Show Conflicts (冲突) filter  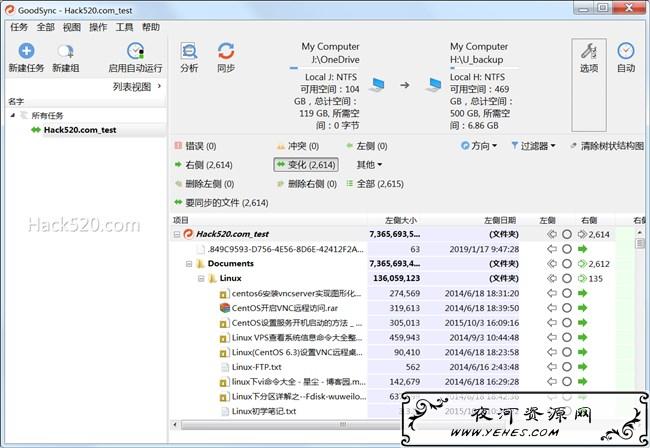point(298,146)
